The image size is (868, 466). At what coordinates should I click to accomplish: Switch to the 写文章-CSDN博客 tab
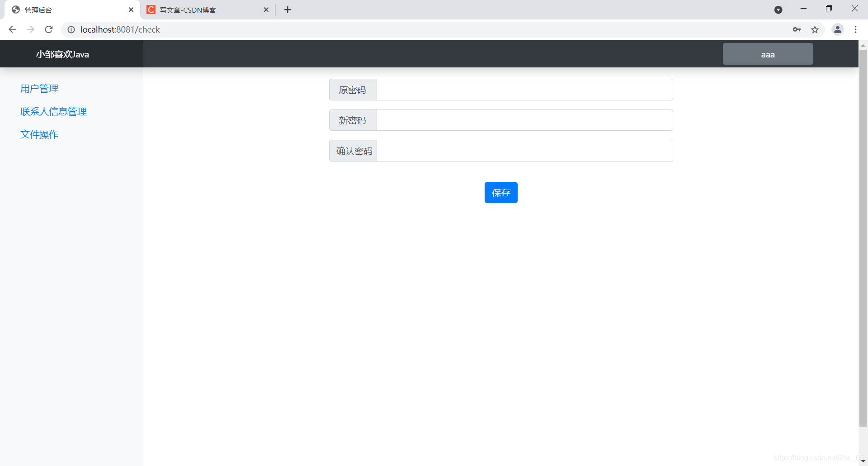coord(208,10)
